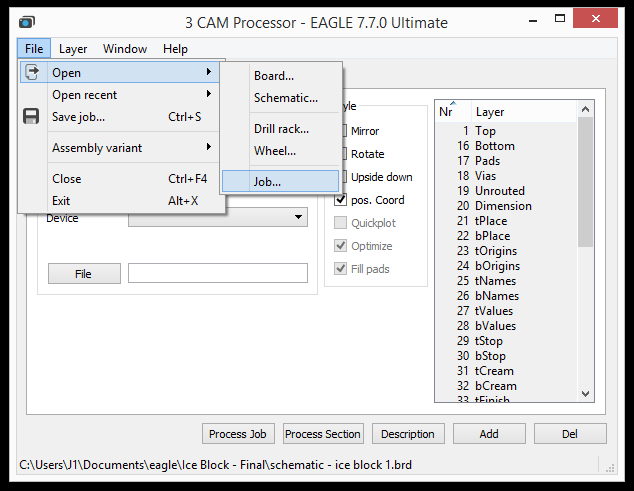
Task: Open the Window menu
Action: 125,49
